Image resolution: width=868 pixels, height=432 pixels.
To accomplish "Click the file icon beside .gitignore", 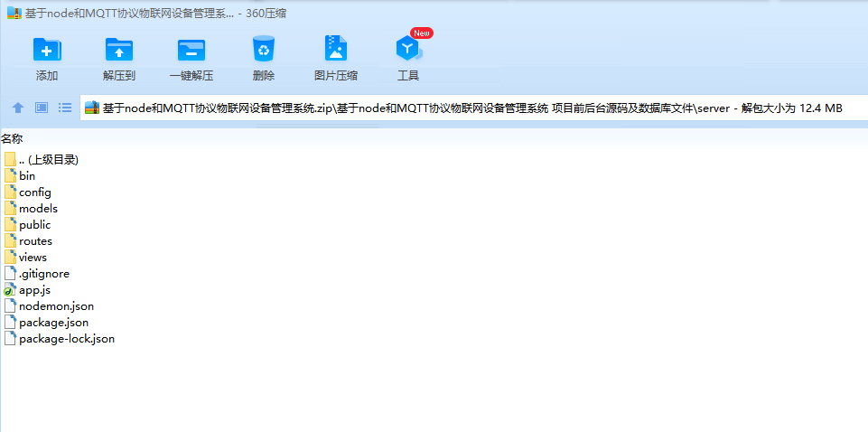I will click(x=11, y=273).
